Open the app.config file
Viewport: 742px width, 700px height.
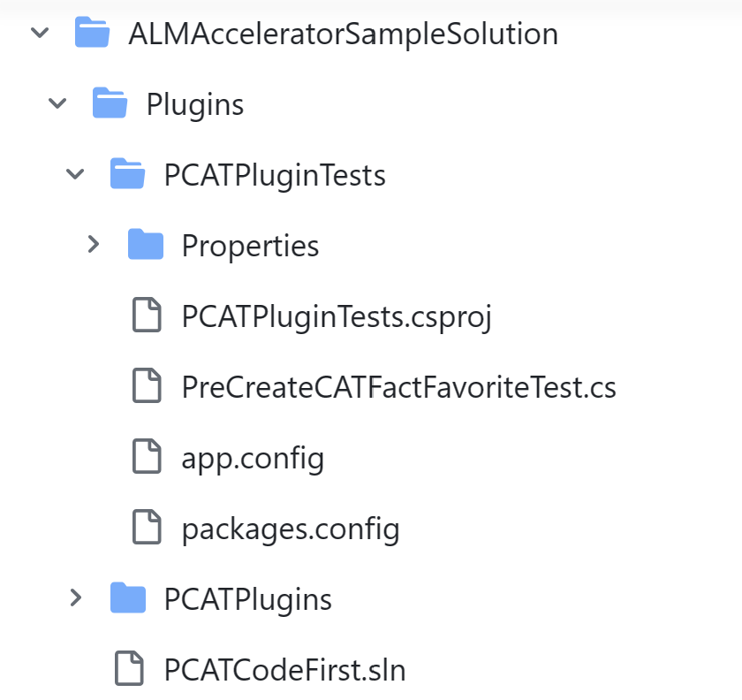click(x=253, y=457)
